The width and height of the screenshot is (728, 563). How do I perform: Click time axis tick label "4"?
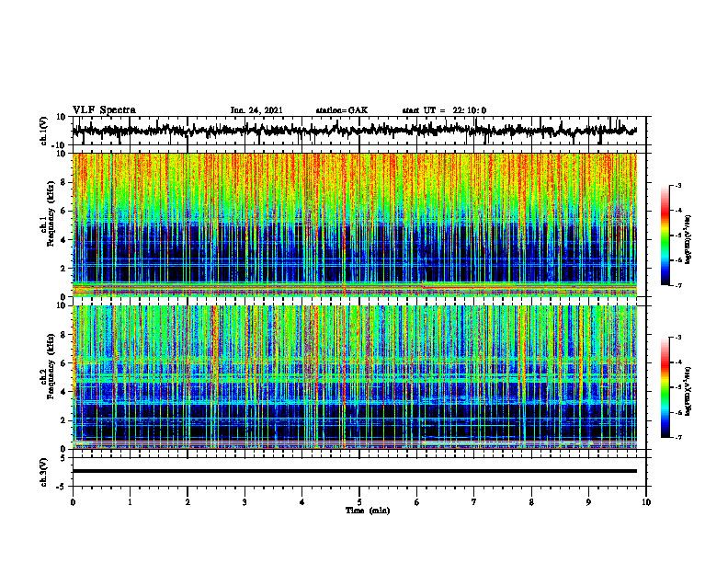click(x=301, y=502)
